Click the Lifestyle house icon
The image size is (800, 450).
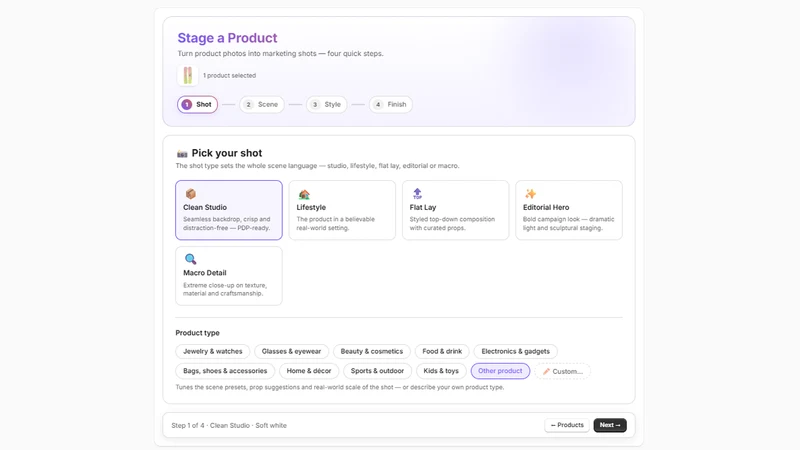(x=304, y=194)
